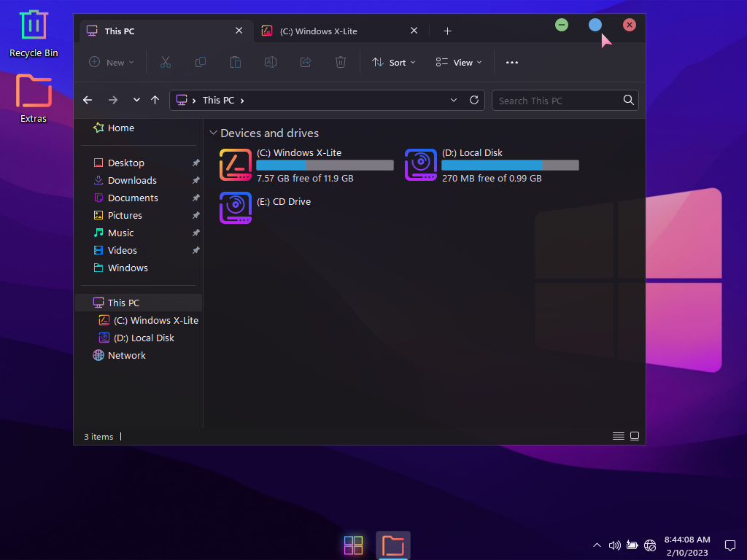This screenshot has width=747, height=560.
Task: Go forward with the right arrow
Action: tap(113, 100)
